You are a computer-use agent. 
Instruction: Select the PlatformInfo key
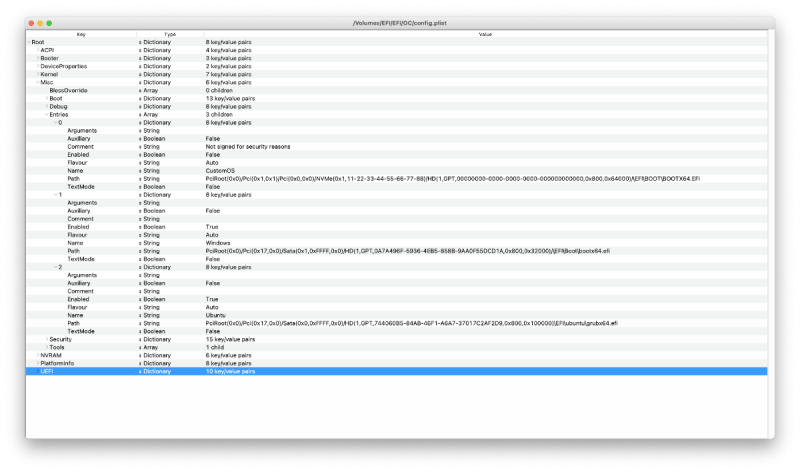click(x=57, y=363)
